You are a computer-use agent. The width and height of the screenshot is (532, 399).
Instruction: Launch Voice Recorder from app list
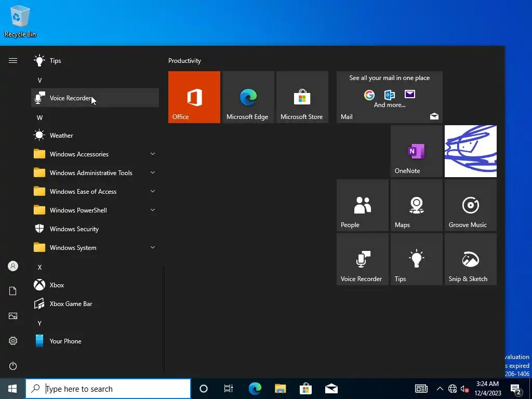pos(95,98)
